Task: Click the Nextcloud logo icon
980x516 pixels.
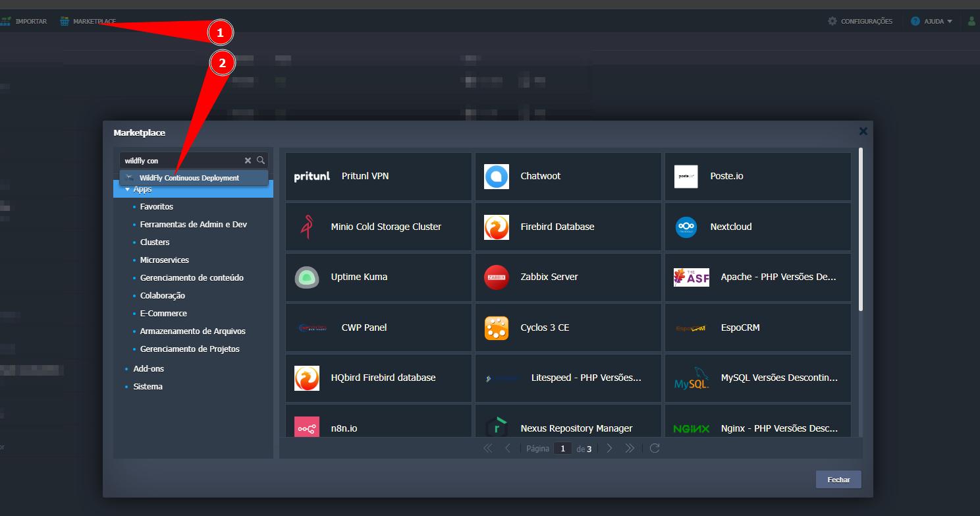Action: click(686, 227)
